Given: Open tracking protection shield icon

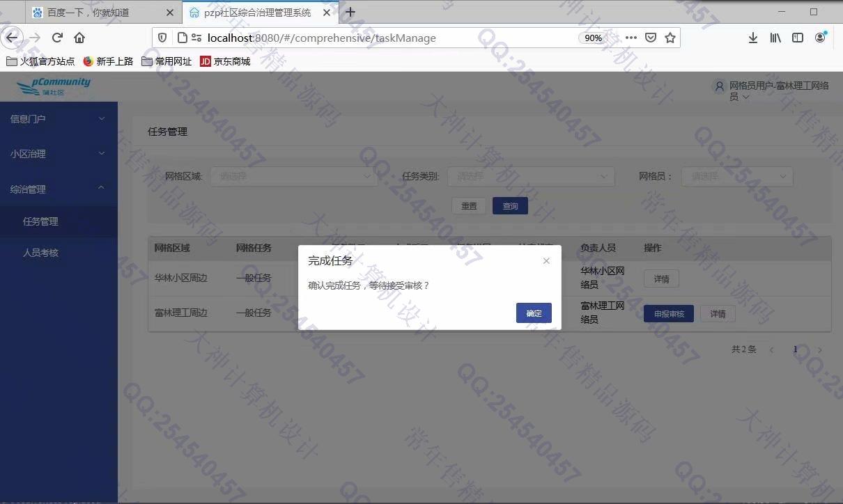Looking at the screenshot, I should click(x=162, y=38).
